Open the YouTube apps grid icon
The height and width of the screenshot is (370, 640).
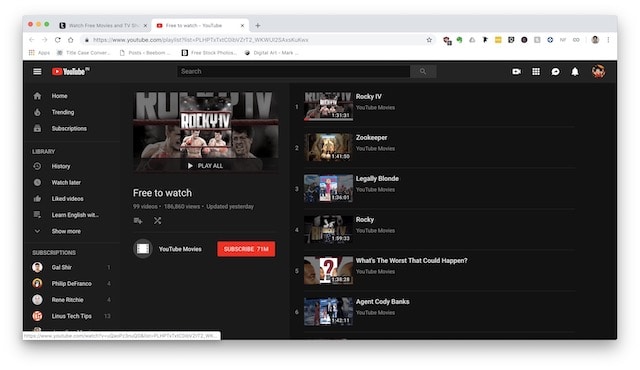click(x=536, y=71)
